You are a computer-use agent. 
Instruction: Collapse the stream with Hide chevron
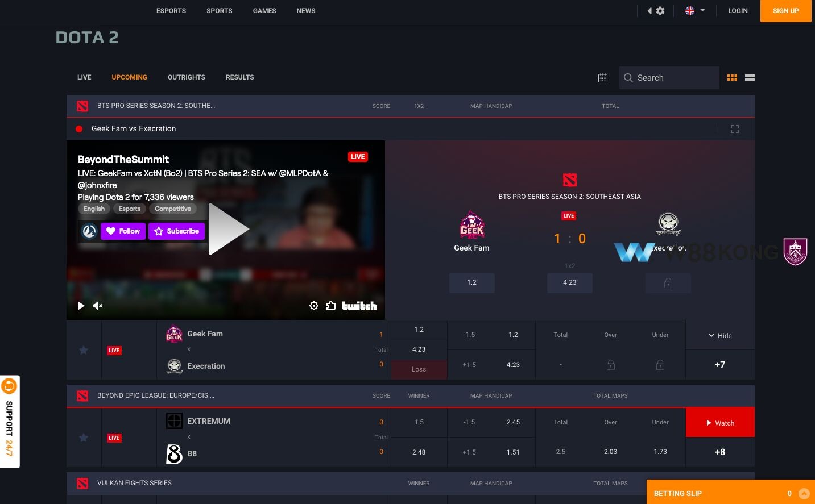tap(720, 335)
